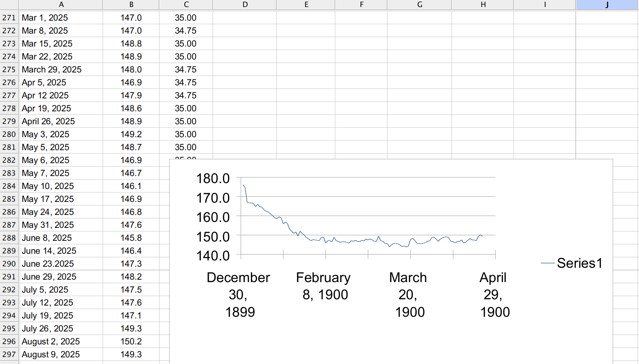Click the column B header
This screenshot has height=364, width=639.
coord(131,5)
